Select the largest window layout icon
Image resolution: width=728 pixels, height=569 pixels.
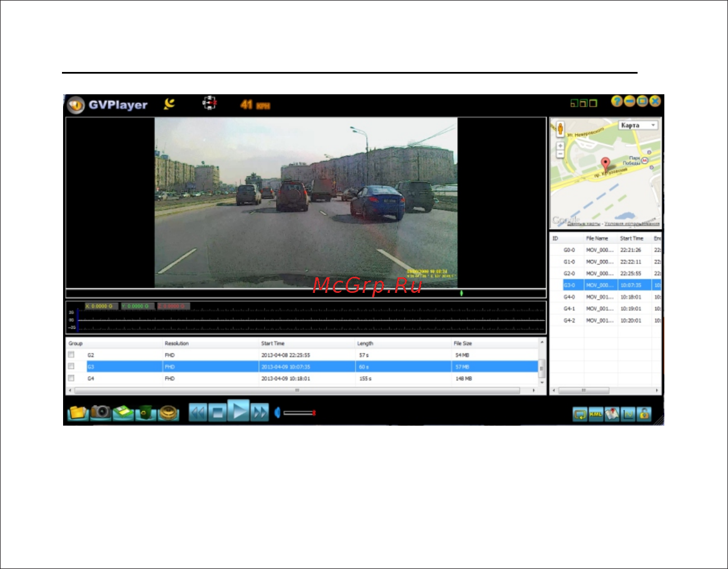pos(593,103)
